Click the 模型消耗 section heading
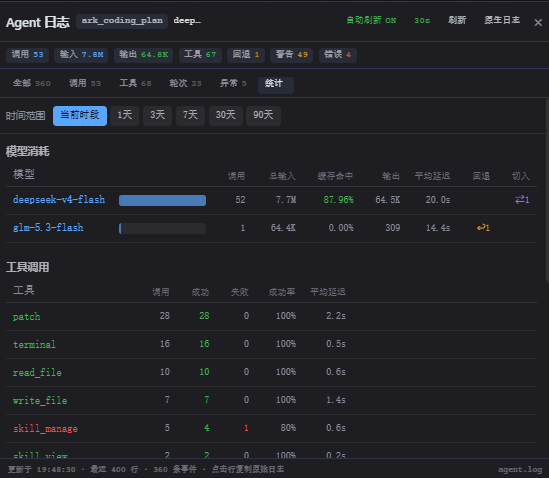 28,151
